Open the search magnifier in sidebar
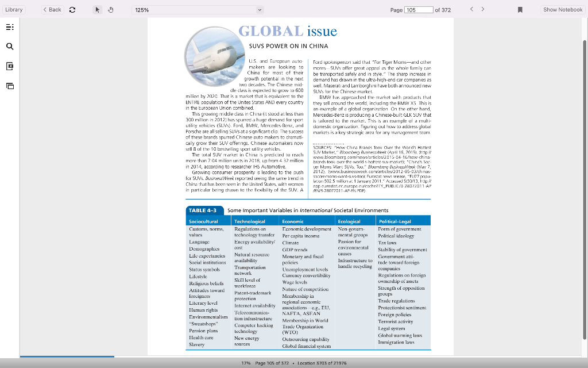588x368 pixels. coord(10,47)
